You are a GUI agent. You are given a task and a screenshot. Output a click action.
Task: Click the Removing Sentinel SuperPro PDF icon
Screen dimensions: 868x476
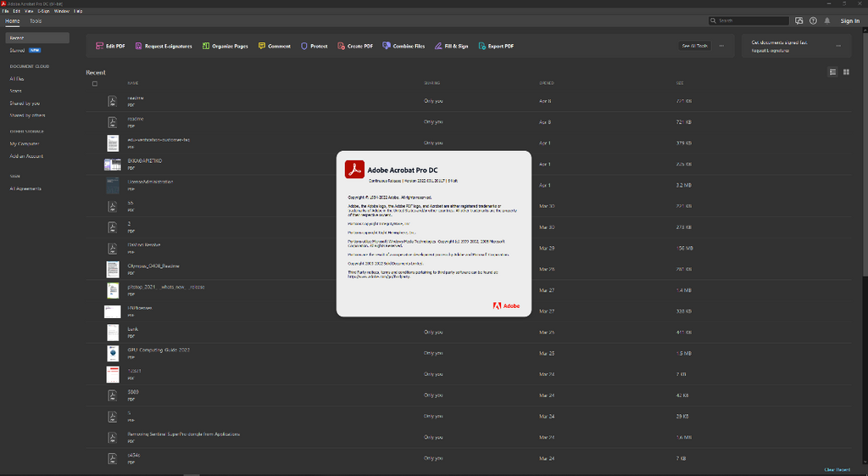point(113,437)
